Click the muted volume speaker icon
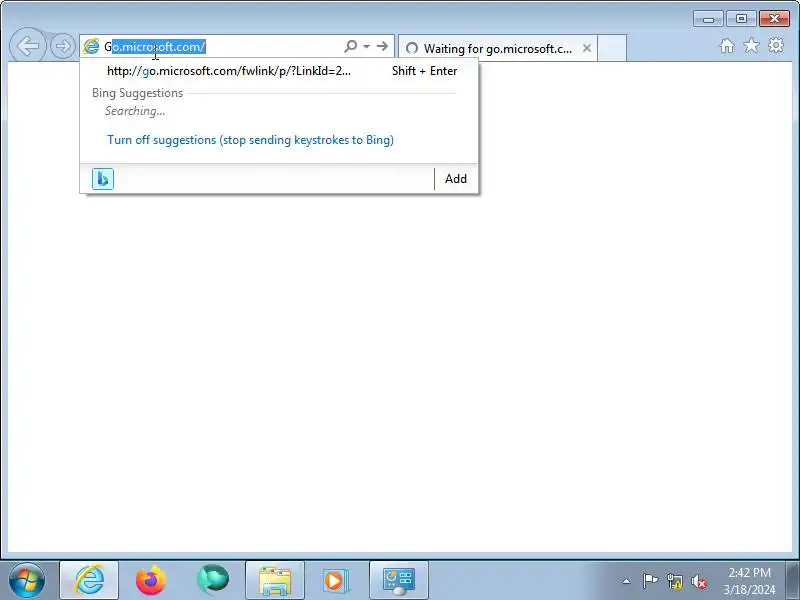 point(698,581)
